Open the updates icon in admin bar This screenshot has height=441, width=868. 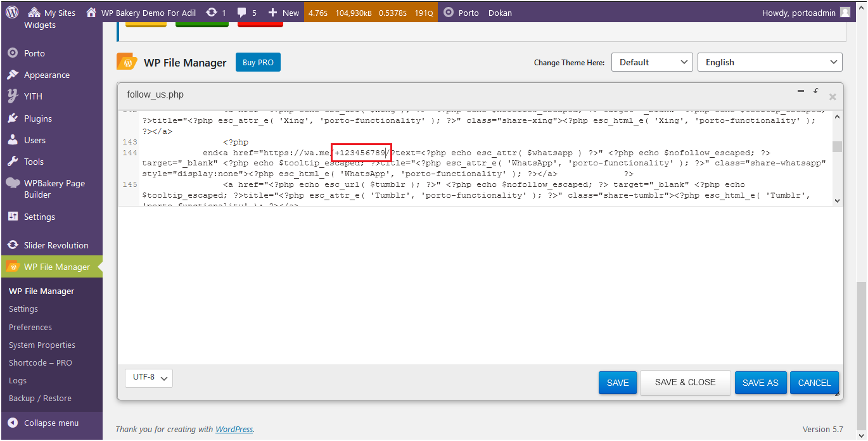coord(212,13)
